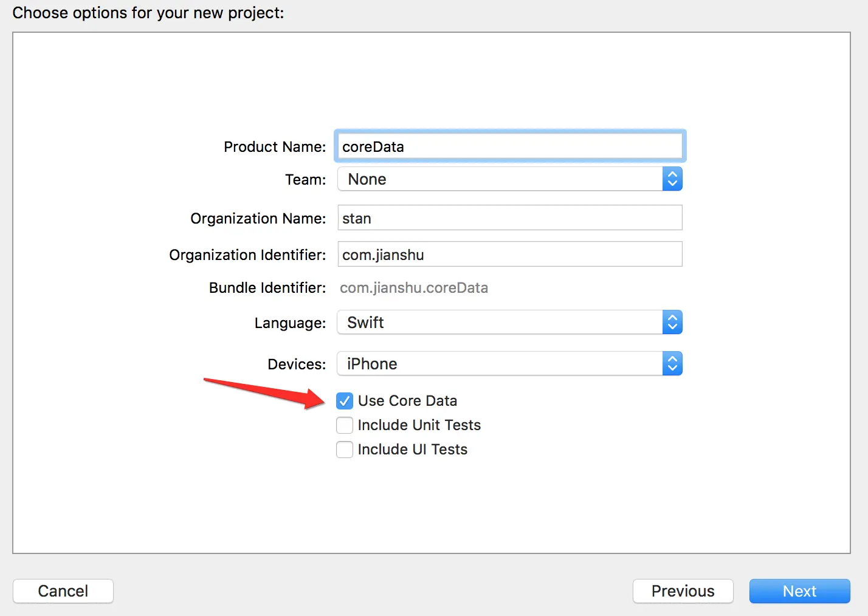868x616 pixels.
Task: Open the Devices dropdown showing iPhone
Action: pos(509,364)
